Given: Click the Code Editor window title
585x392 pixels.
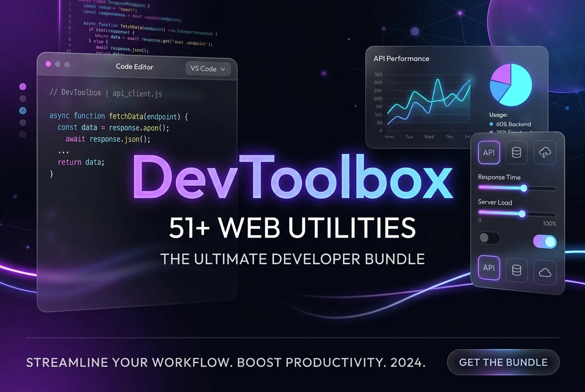Looking at the screenshot, I should pyautogui.click(x=135, y=67).
